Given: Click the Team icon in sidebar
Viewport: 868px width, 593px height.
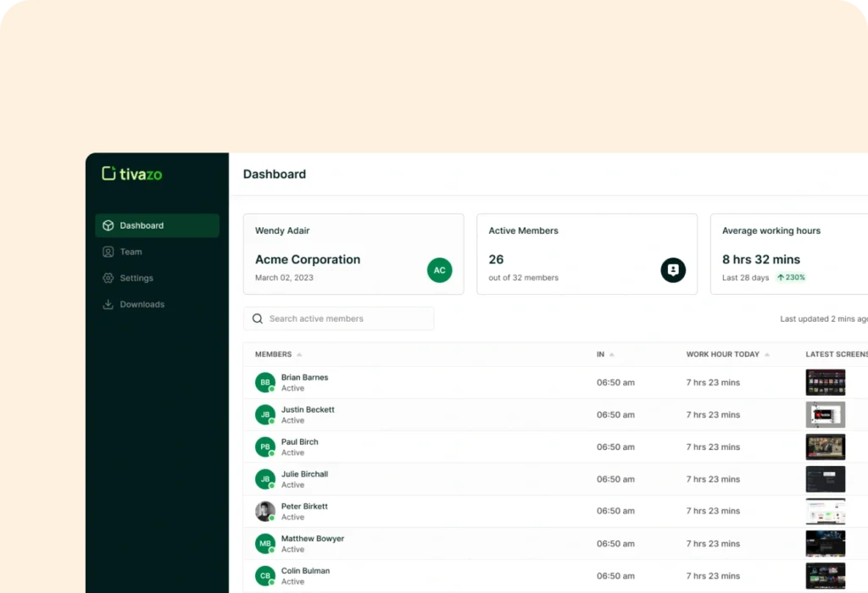Looking at the screenshot, I should click(108, 252).
